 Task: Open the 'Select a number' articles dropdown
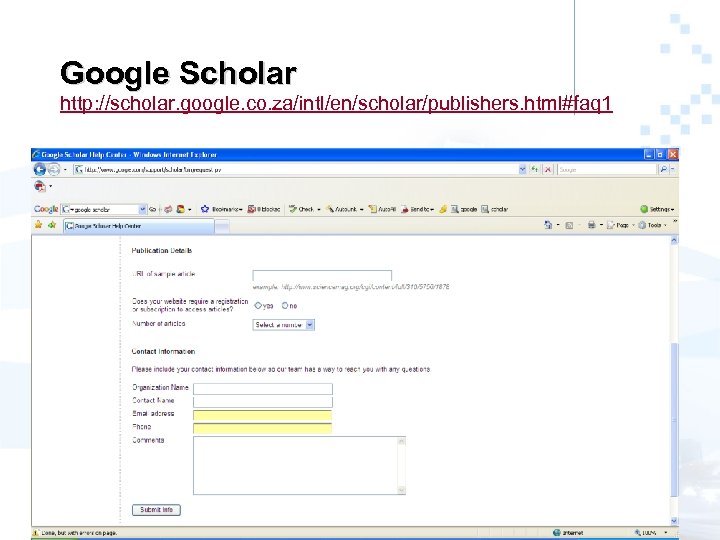coord(283,325)
